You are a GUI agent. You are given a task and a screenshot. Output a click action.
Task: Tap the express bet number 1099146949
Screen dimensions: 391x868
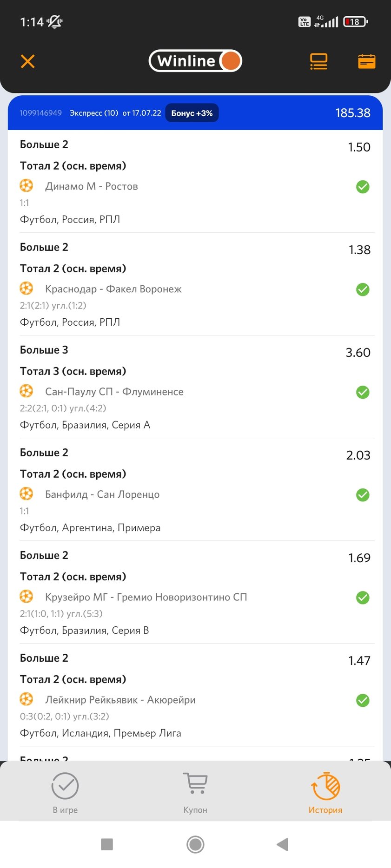pyautogui.click(x=40, y=113)
